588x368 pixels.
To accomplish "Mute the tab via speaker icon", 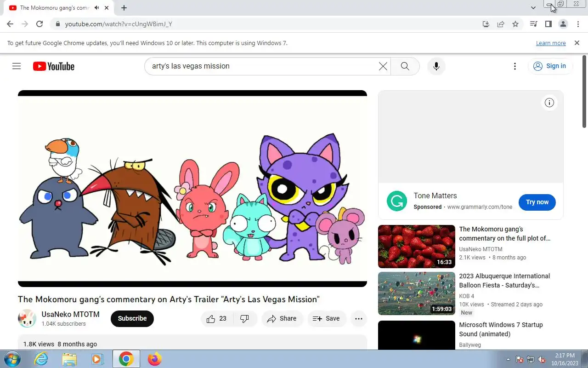I will [x=96, y=8].
